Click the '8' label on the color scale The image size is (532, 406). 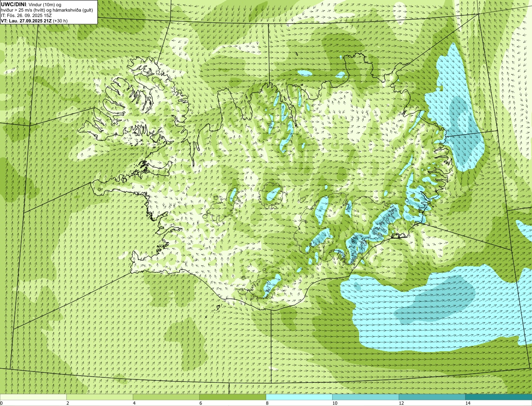coord(267,403)
